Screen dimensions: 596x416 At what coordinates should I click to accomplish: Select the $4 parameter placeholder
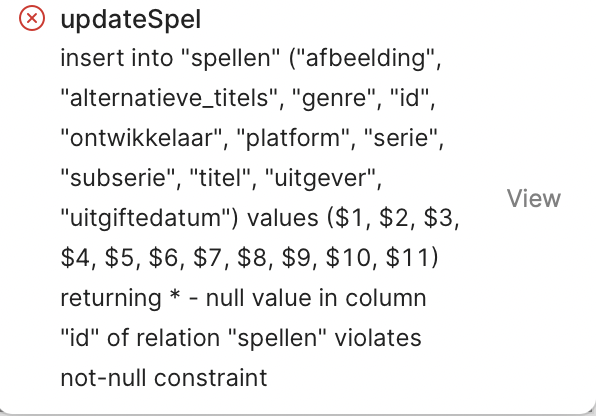pyautogui.click(x=75, y=257)
